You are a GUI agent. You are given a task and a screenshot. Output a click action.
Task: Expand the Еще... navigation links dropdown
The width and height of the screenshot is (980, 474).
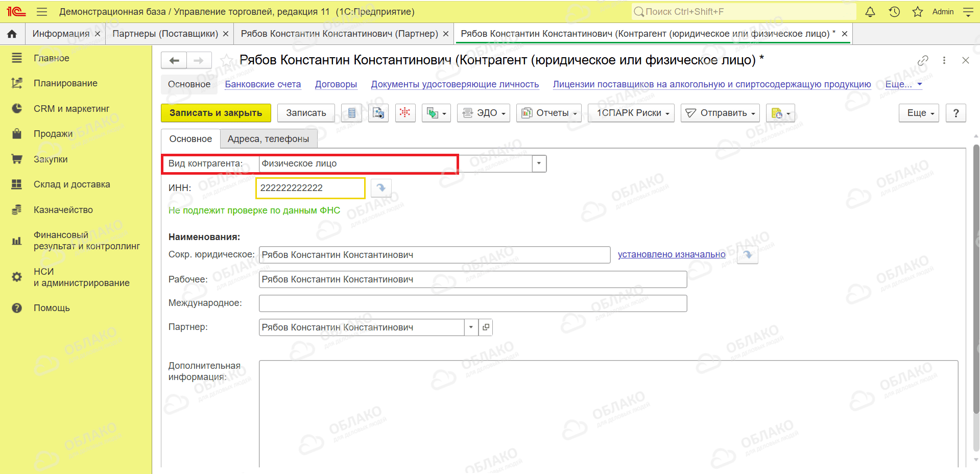903,84
